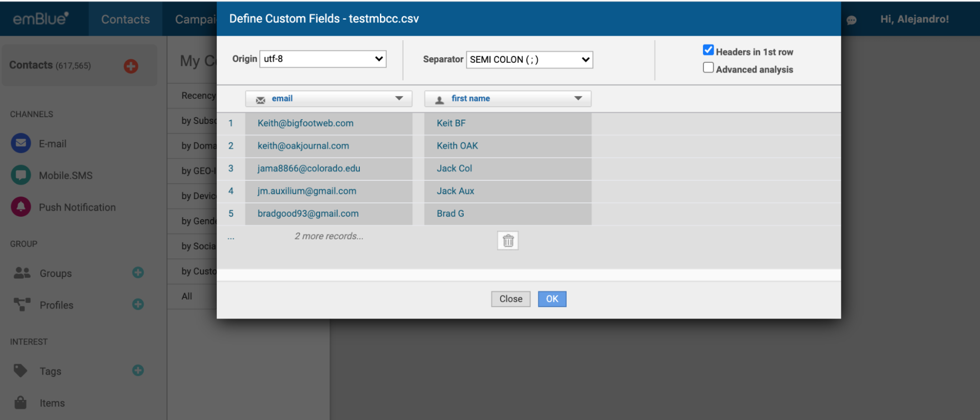Enable the Advanced analysis checkbox

point(708,68)
